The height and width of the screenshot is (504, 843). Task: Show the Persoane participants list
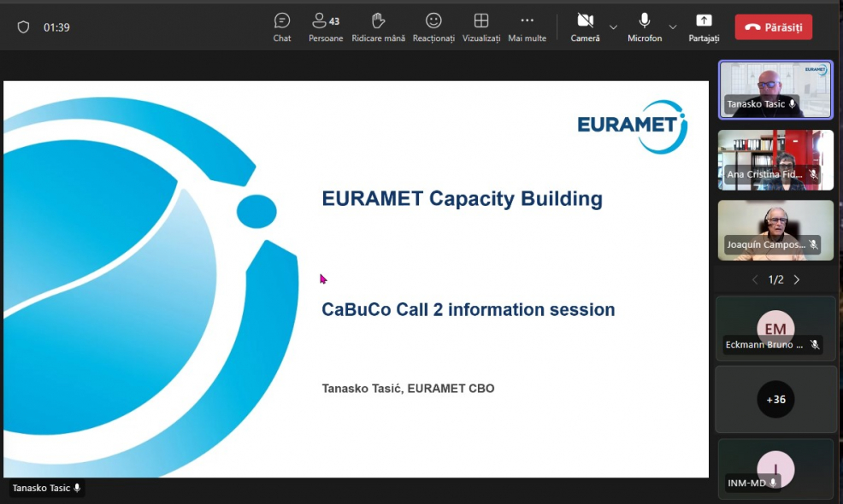coord(326,27)
